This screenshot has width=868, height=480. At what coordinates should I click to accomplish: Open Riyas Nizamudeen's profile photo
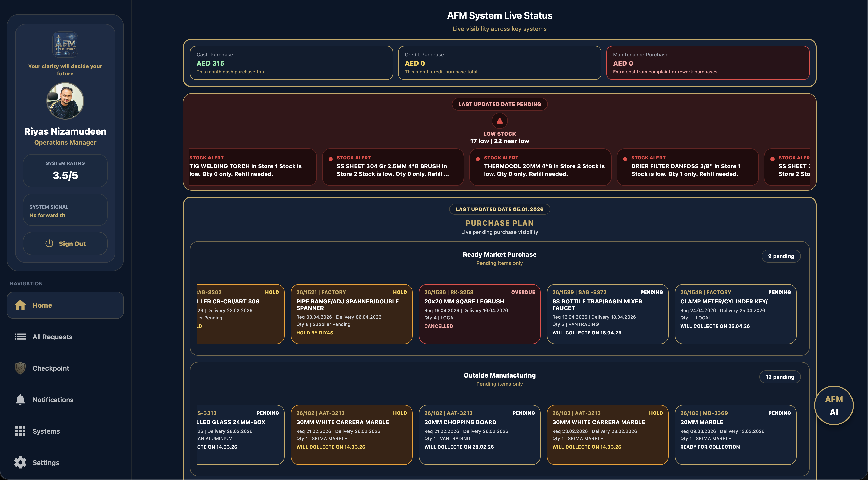pyautogui.click(x=65, y=101)
